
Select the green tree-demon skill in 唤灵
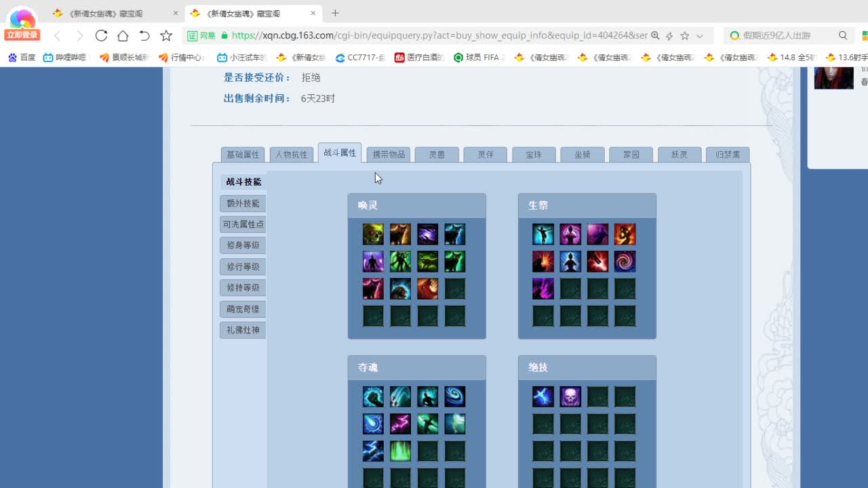coord(400,262)
